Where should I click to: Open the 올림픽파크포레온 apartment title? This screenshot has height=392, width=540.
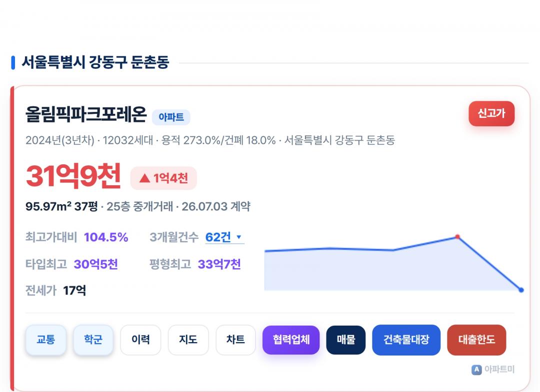tap(86, 114)
